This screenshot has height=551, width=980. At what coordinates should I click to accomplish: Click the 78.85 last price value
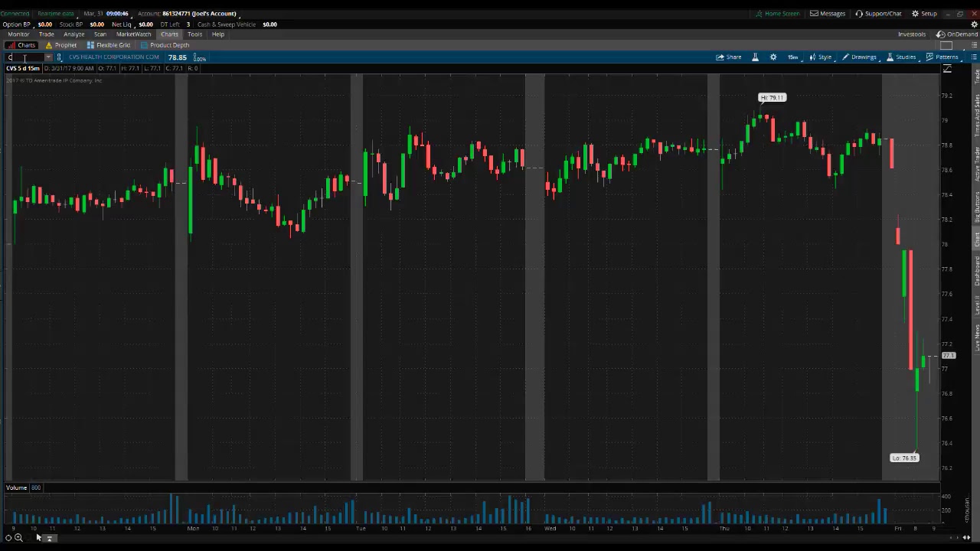pos(178,57)
